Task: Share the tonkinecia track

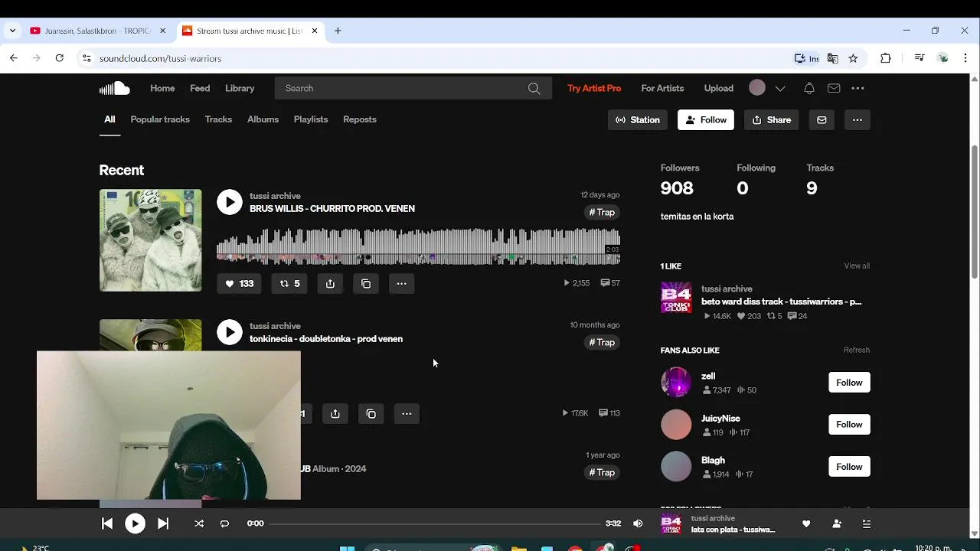Action: coord(335,413)
